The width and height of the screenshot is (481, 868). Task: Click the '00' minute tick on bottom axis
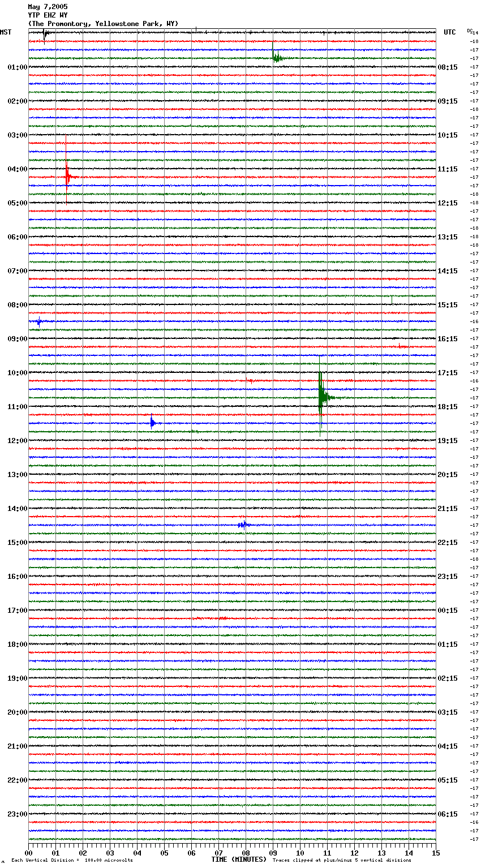pyautogui.click(x=28, y=853)
